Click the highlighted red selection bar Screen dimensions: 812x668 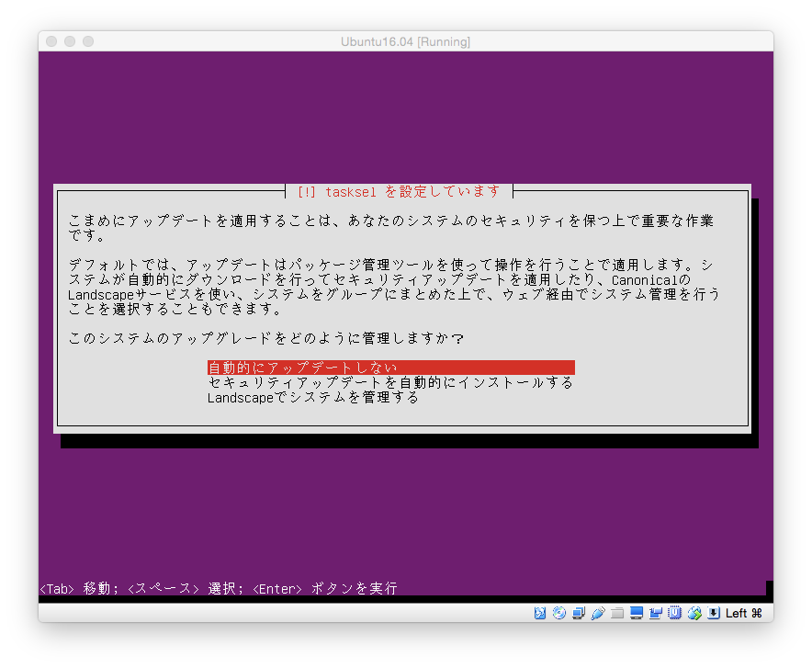point(391,367)
